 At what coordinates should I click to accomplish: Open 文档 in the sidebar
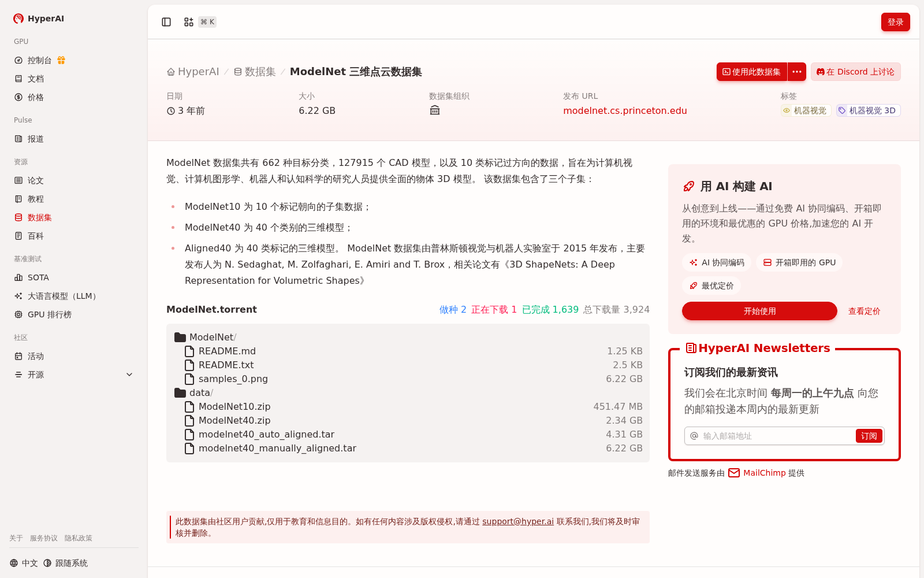36,79
